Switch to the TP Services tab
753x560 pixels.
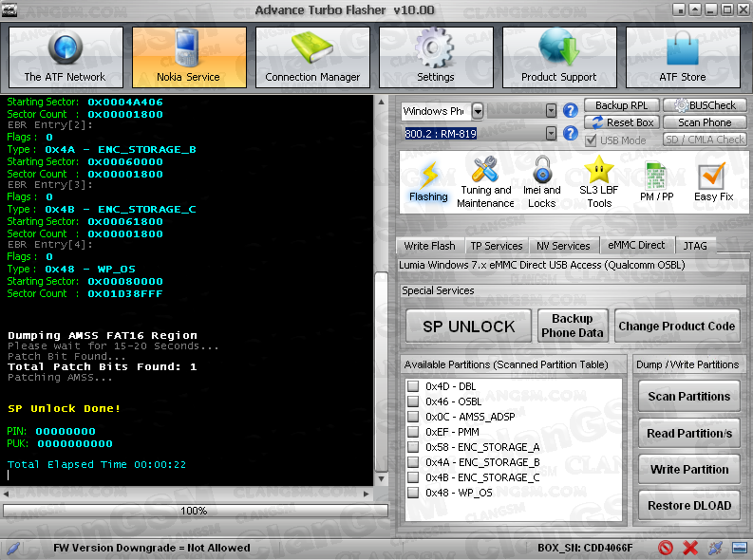point(496,246)
